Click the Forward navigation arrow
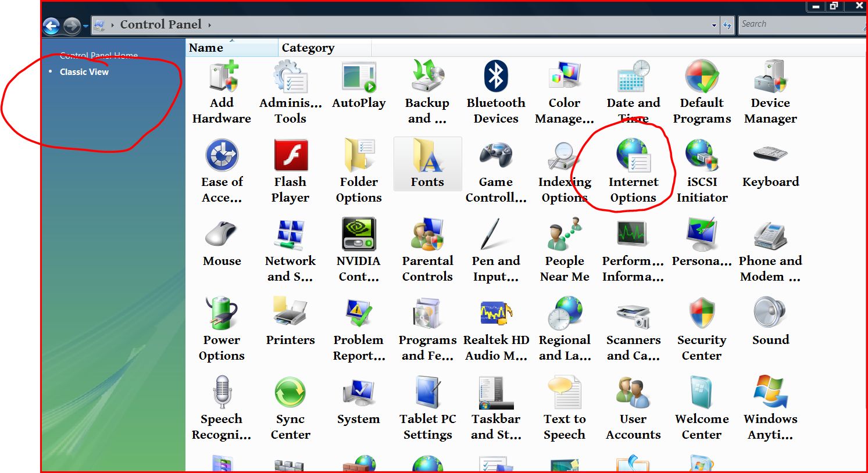The width and height of the screenshot is (868, 473). (x=72, y=26)
